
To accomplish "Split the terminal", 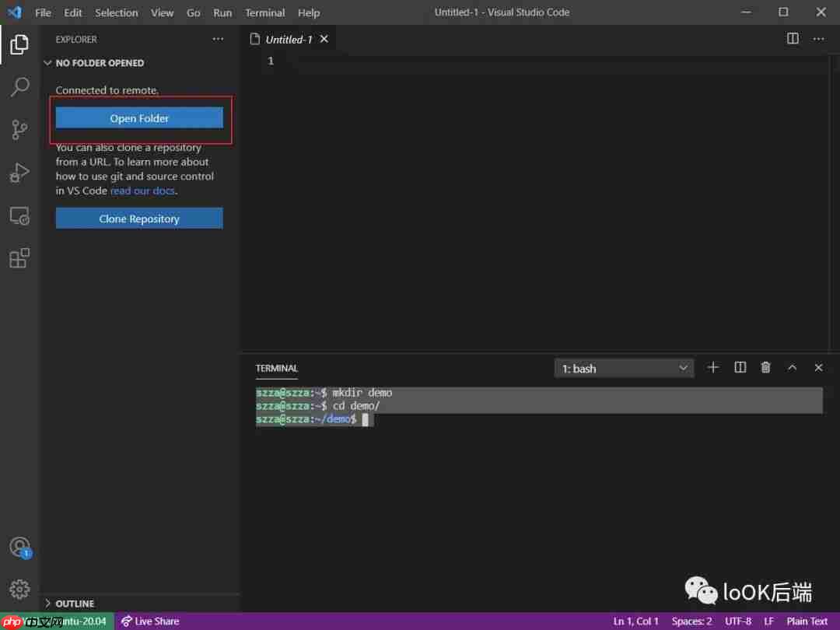I will coord(740,367).
